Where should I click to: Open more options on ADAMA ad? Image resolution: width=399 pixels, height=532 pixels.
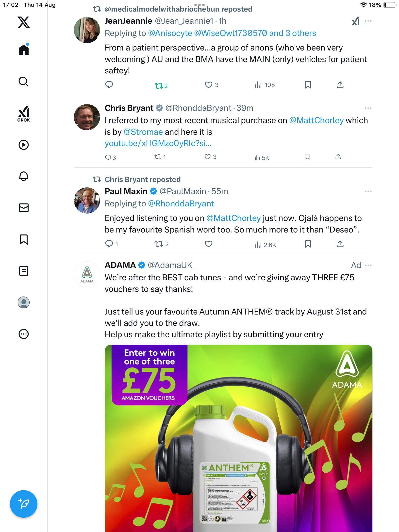pyautogui.click(x=368, y=265)
